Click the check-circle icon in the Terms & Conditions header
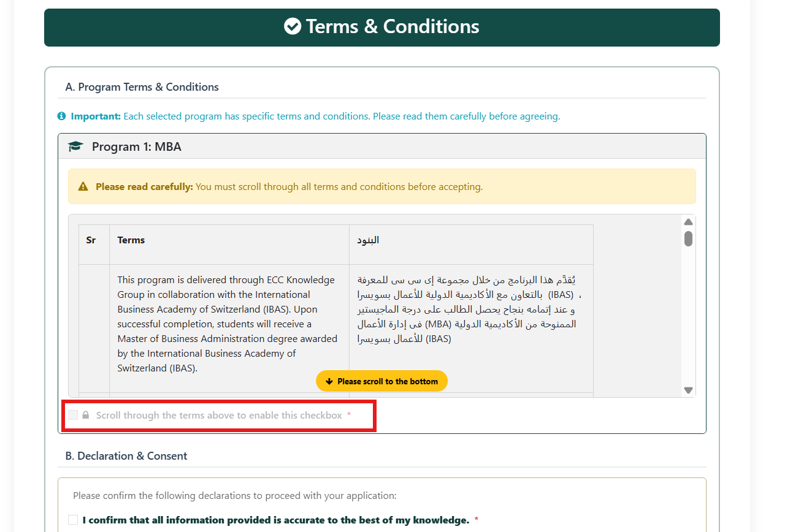Screen dimensions: 793x532 pyautogui.click(x=293, y=26)
